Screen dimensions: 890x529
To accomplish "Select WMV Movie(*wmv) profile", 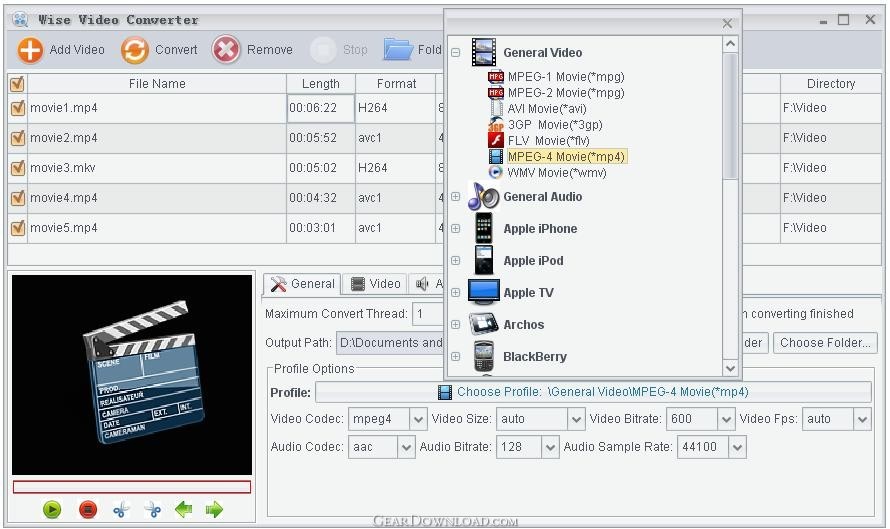I will tap(556, 172).
